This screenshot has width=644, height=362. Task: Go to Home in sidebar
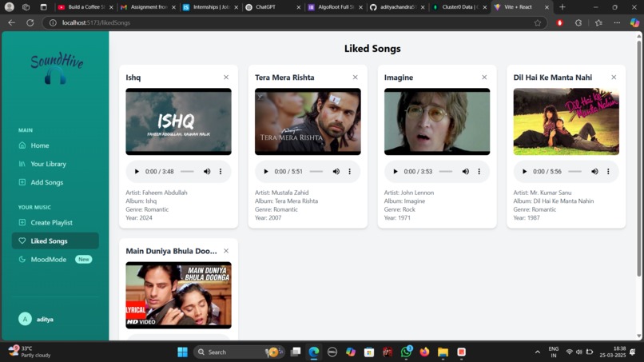(x=55, y=145)
